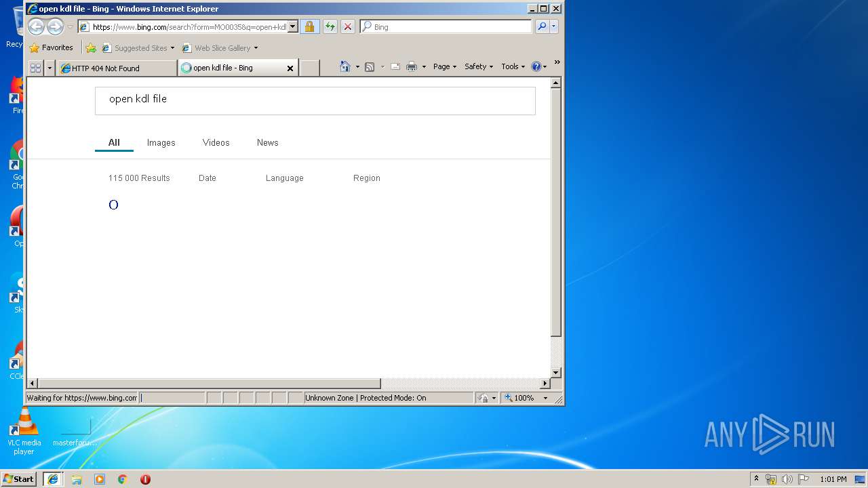Image resolution: width=868 pixels, height=488 pixels.
Task: Open the tab list dropdown arrow
Action: click(50, 68)
